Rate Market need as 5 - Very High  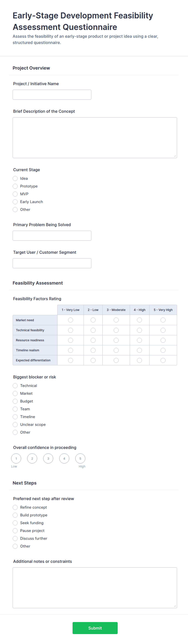tap(163, 320)
